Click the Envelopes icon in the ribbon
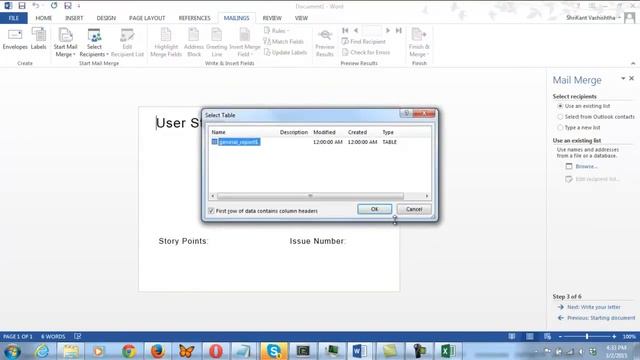Viewport: 640px width, 360px height. pyautogui.click(x=15, y=40)
